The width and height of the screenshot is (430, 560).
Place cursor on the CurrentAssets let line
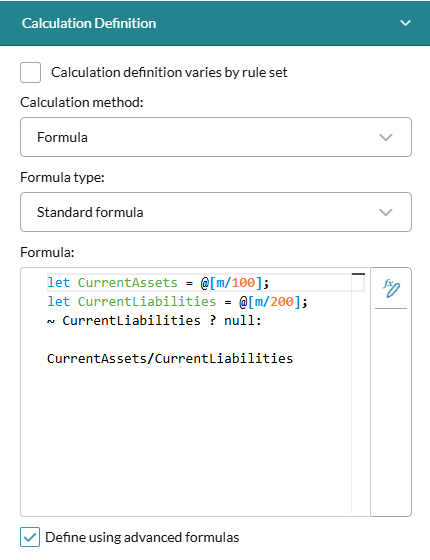coord(158,283)
